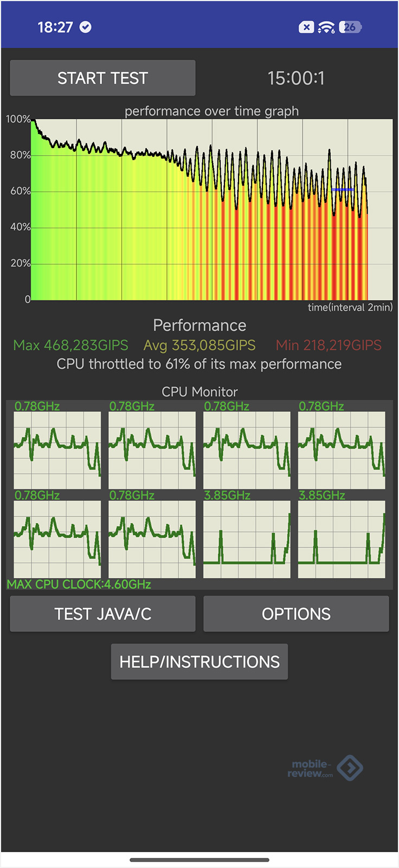Open the OPTIONS screen
399x868 pixels.
(x=296, y=614)
